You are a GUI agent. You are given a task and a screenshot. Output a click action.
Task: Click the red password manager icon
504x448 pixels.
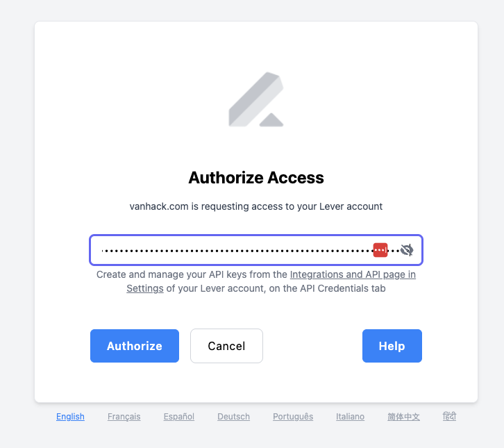(380, 250)
